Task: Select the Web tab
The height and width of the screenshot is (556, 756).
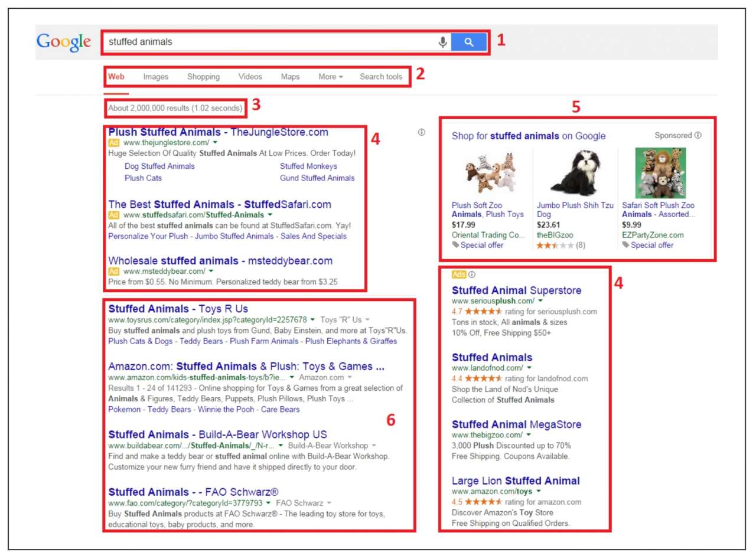Action: (x=116, y=77)
